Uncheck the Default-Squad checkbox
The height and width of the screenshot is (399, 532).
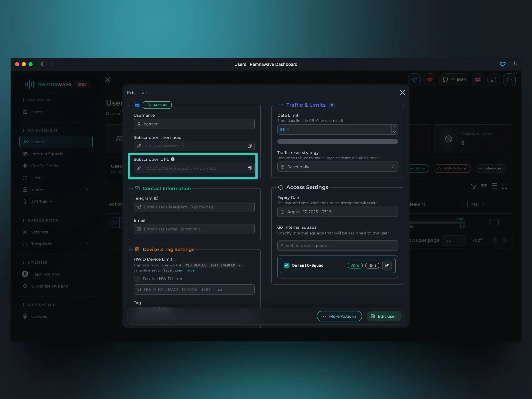pyautogui.click(x=287, y=265)
